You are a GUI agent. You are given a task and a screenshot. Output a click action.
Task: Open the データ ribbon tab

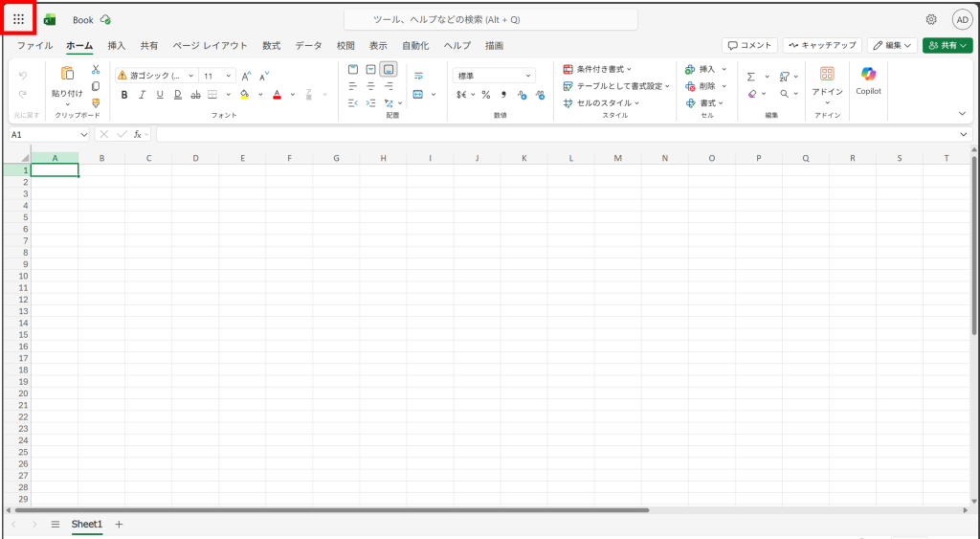coord(308,45)
